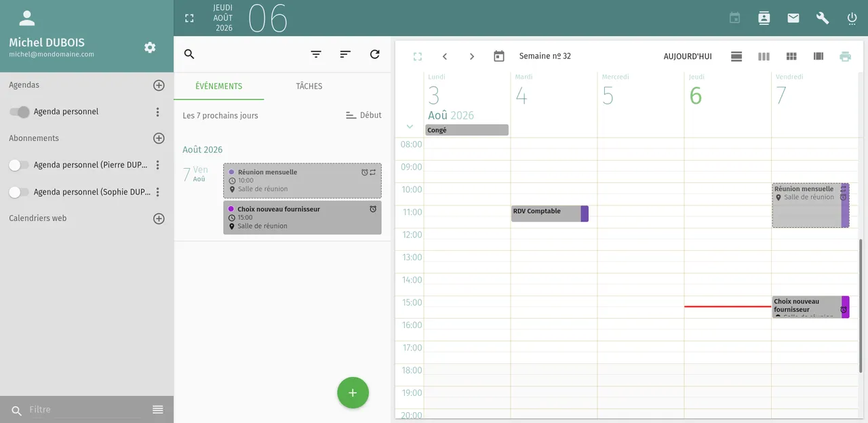Open options menu for Pierre's Agenda personnel
This screenshot has width=868, height=423.
(157, 165)
